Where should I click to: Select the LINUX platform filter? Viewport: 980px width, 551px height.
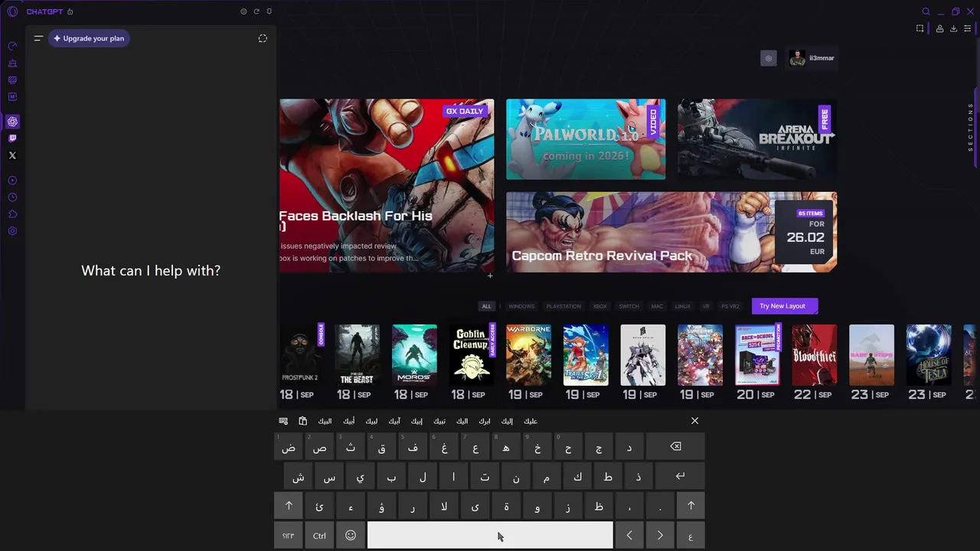tap(682, 306)
